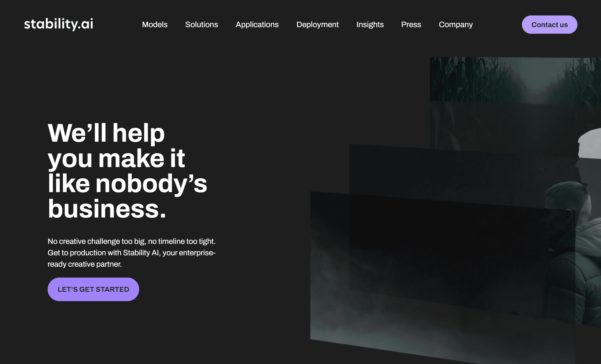The image size is (601, 364).
Task: Click the Contact us button
Action: 549,25
